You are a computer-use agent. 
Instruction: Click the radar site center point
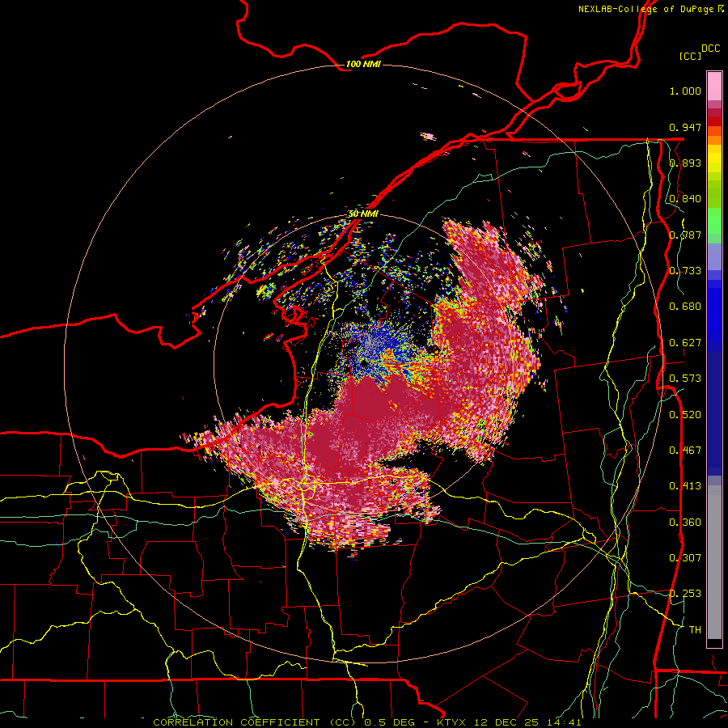(x=364, y=363)
